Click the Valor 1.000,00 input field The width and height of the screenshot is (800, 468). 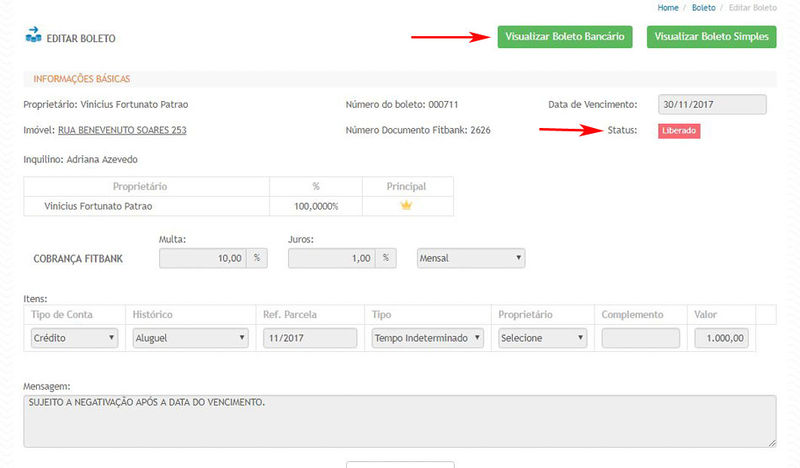click(721, 338)
